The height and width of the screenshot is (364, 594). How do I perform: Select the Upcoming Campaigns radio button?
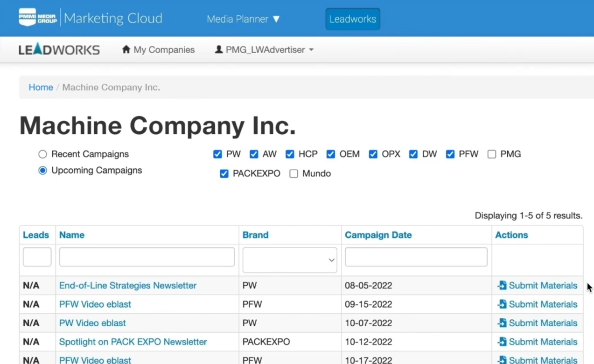pyautogui.click(x=42, y=170)
